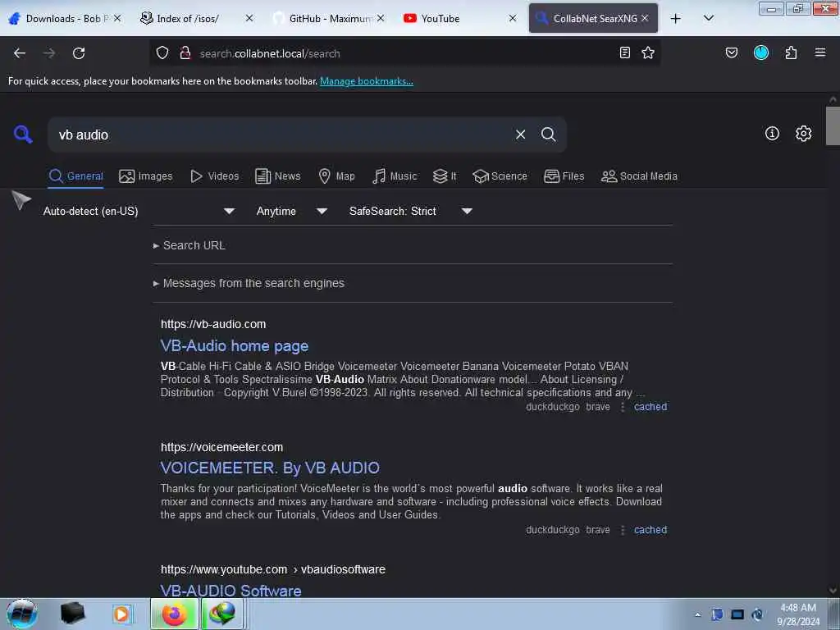
Task: Open the VB-Audio home page result
Action: pos(234,346)
